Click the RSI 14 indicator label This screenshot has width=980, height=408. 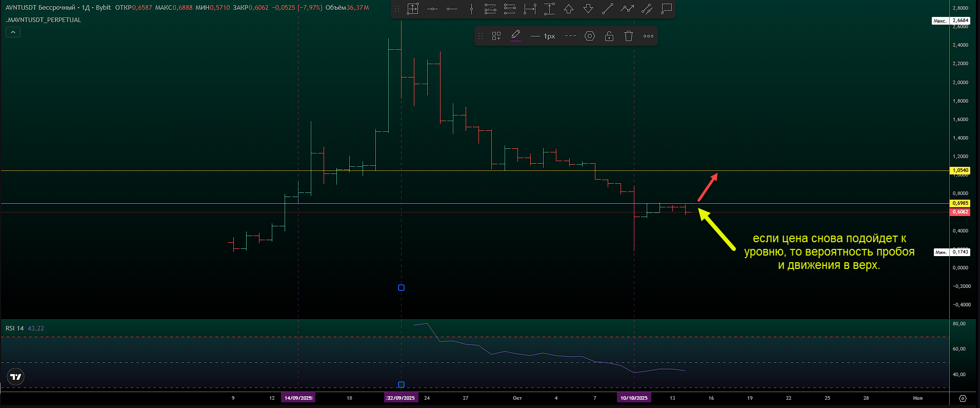tap(14, 328)
